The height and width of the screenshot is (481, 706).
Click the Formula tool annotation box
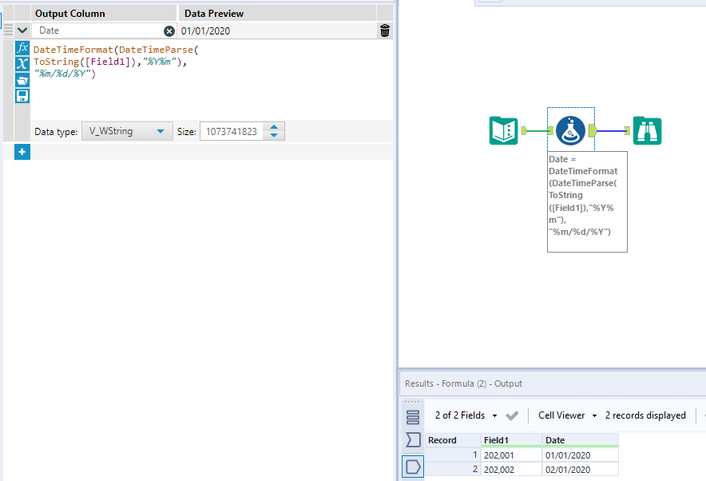(x=587, y=202)
